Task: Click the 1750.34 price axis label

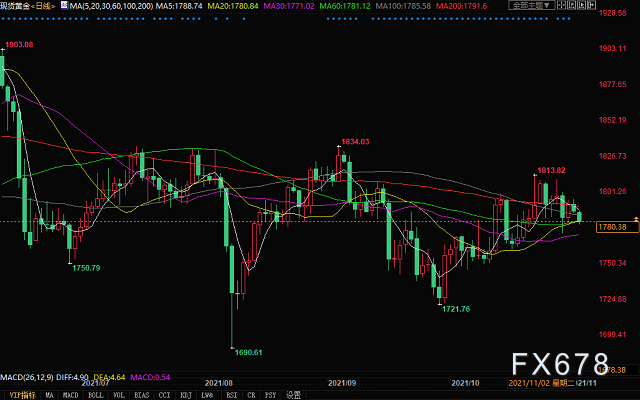Action: 612,263
